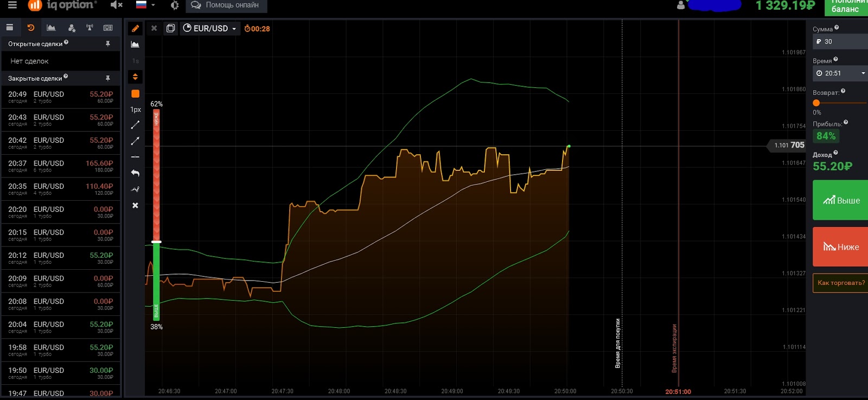Open the user star leaderboard tab
Image resolution: width=868 pixels, height=400 pixels.
point(72,28)
